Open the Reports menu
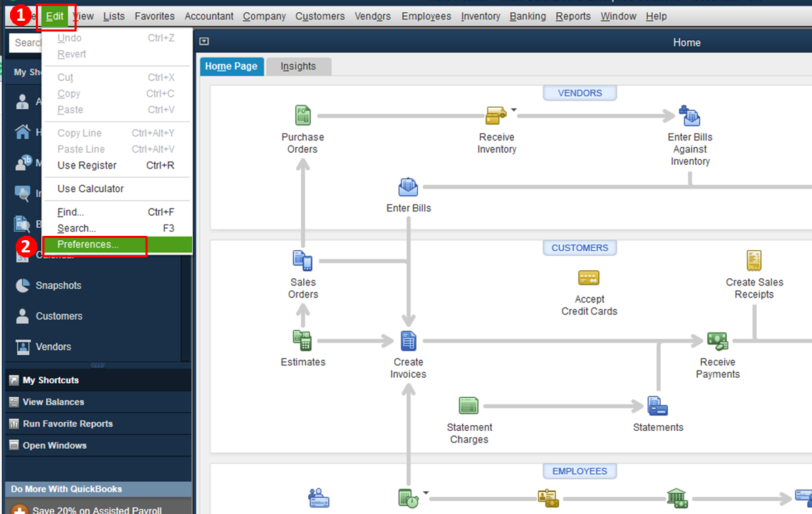This screenshot has width=812, height=514. (x=573, y=16)
